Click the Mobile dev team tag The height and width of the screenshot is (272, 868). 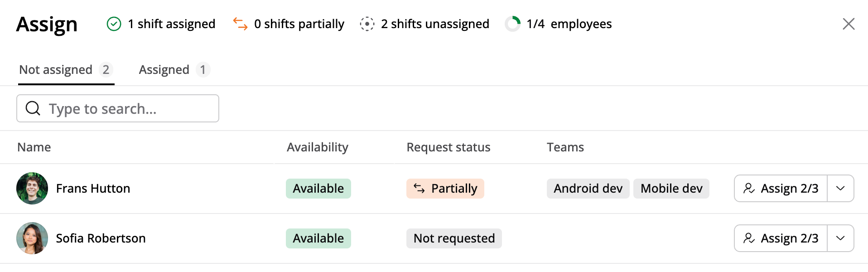(671, 188)
